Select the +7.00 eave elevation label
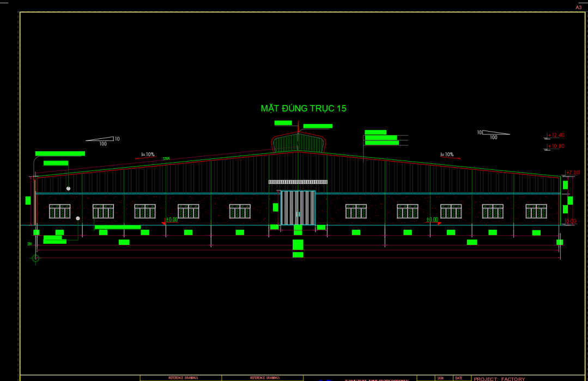The image size is (588, 381). click(573, 173)
